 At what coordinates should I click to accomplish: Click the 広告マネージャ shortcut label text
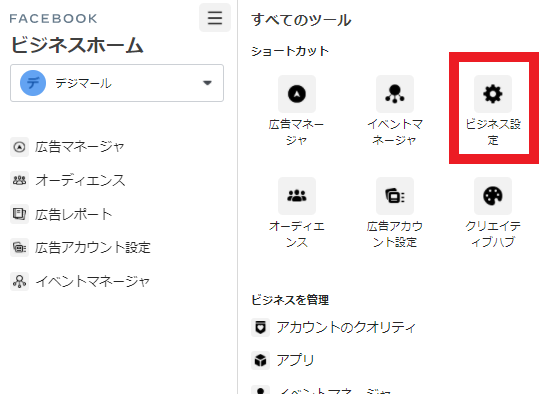pyautogui.click(x=296, y=132)
